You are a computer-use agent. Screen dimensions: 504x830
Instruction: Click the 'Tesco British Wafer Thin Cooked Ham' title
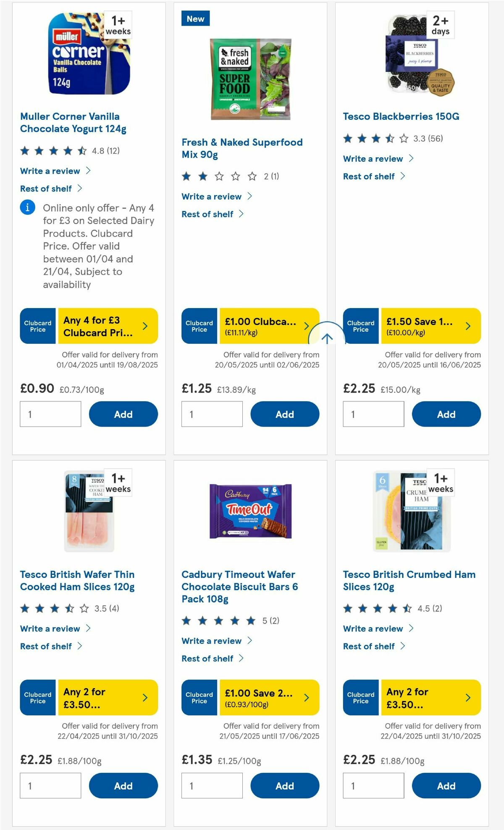[77, 581]
